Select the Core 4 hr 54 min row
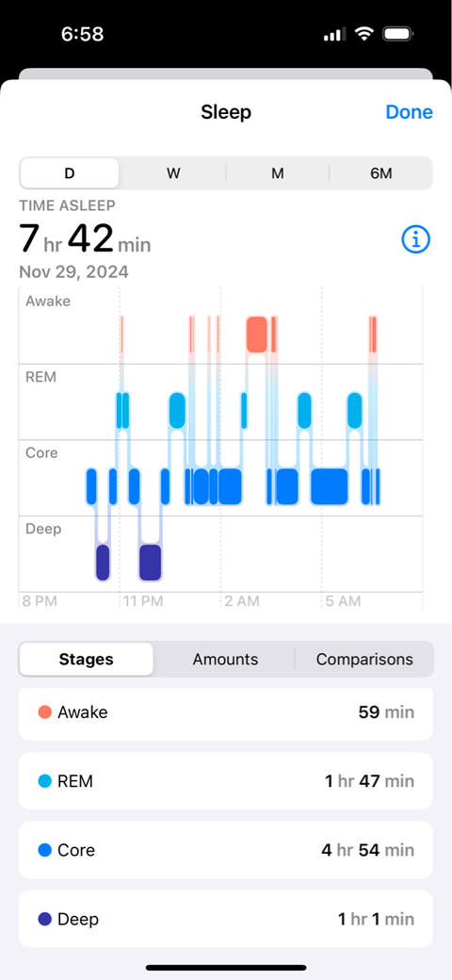 [225, 850]
